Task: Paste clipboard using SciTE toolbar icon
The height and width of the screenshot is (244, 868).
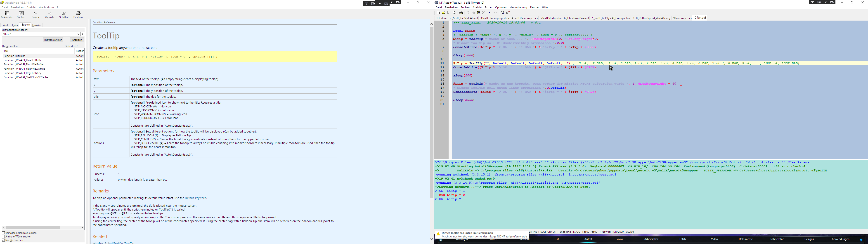Action: click(478, 13)
